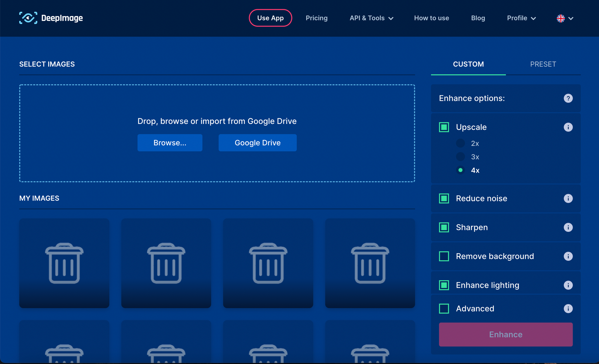Show info for Remove background
599x364 pixels.
click(568, 256)
